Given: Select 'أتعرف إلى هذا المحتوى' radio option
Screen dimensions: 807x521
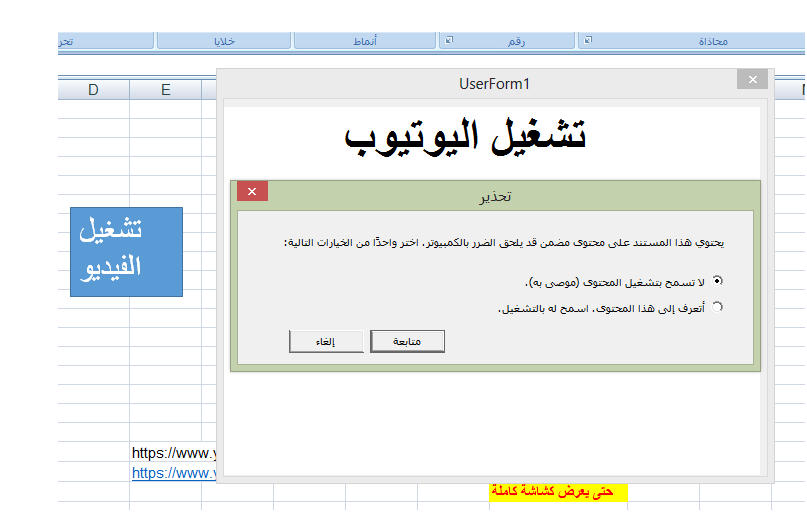Looking at the screenshot, I should pos(717,307).
